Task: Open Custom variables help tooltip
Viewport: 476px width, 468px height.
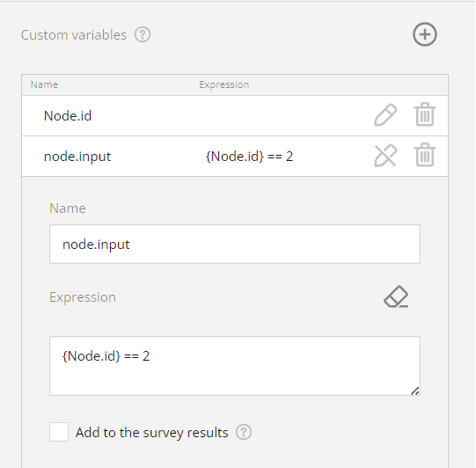Action: pyautogui.click(x=143, y=34)
